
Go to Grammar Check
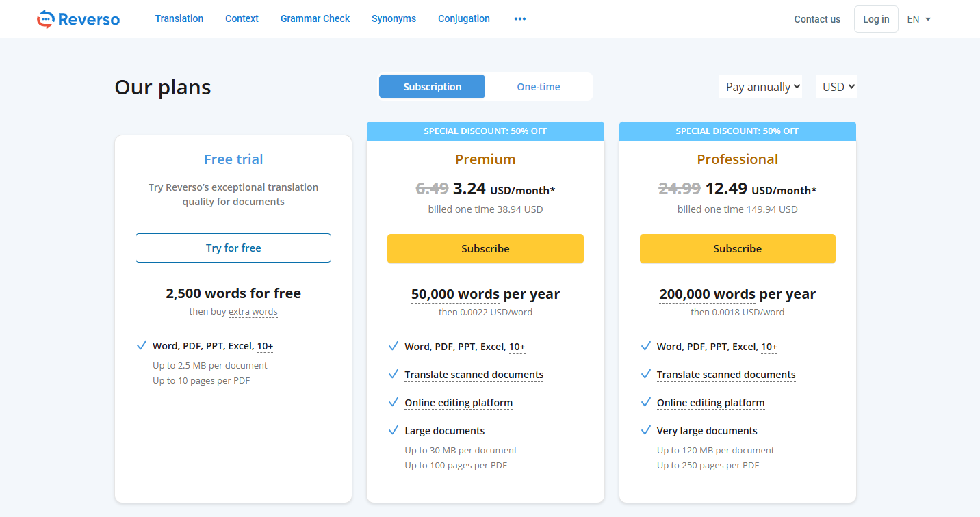[x=315, y=19]
